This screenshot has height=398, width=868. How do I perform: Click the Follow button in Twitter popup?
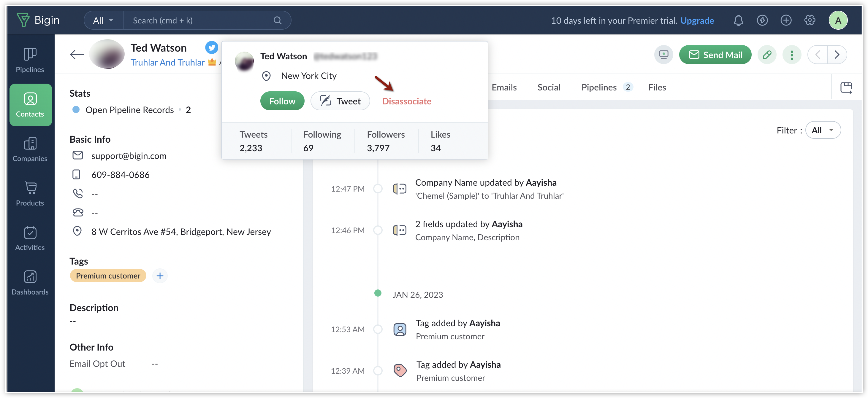(x=282, y=101)
